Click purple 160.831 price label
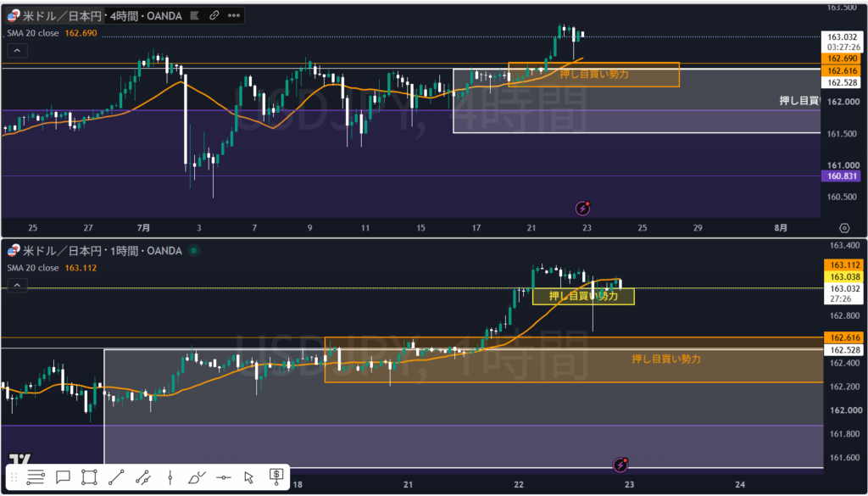 click(x=843, y=176)
